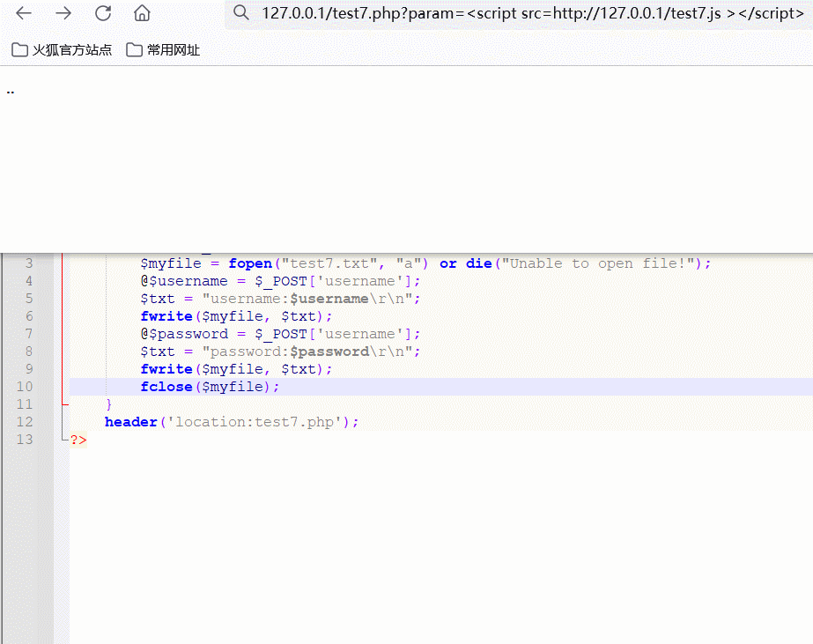Reload the page with the refresh icon
This screenshot has width=813, height=644.
[x=103, y=13]
